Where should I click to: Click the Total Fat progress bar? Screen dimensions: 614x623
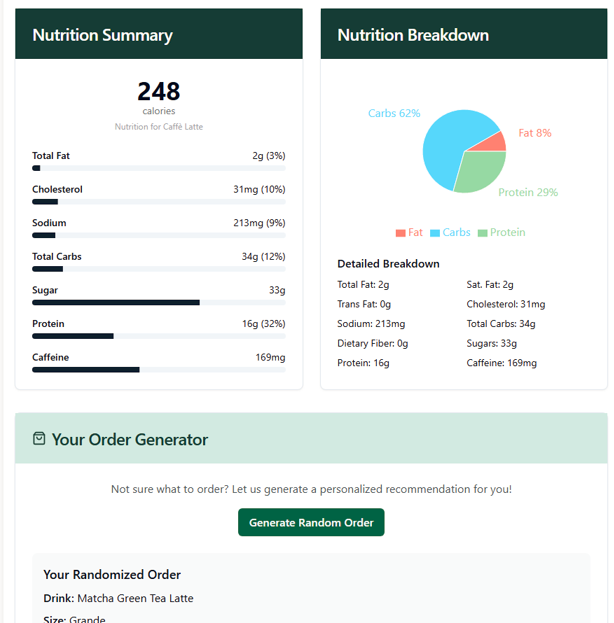[159, 168]
